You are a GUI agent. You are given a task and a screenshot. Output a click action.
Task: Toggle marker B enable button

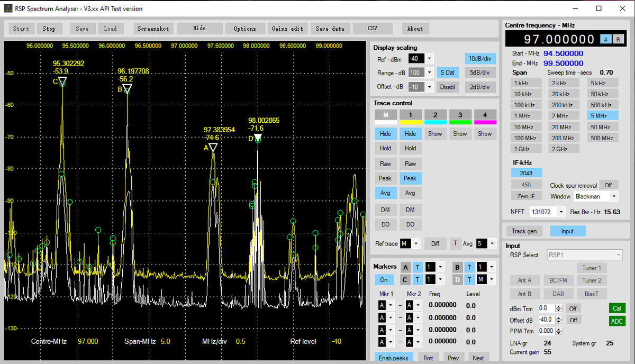tap(457, 267)
